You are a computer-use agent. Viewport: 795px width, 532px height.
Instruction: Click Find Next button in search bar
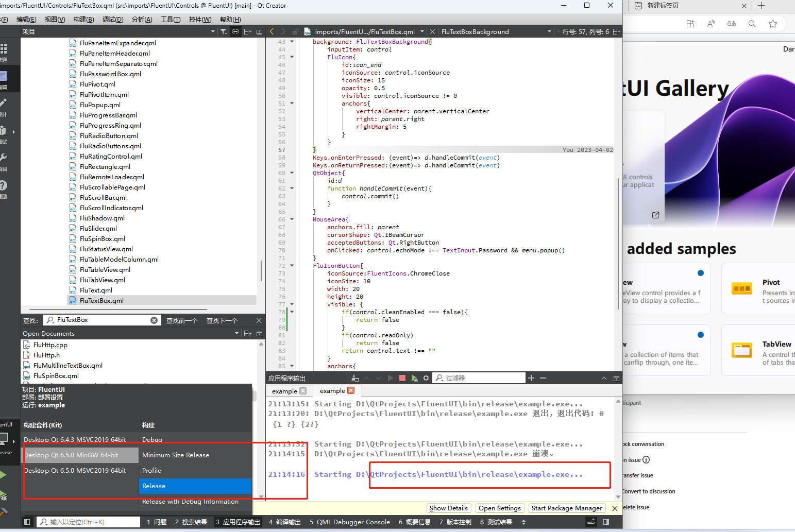click(222, 320)
